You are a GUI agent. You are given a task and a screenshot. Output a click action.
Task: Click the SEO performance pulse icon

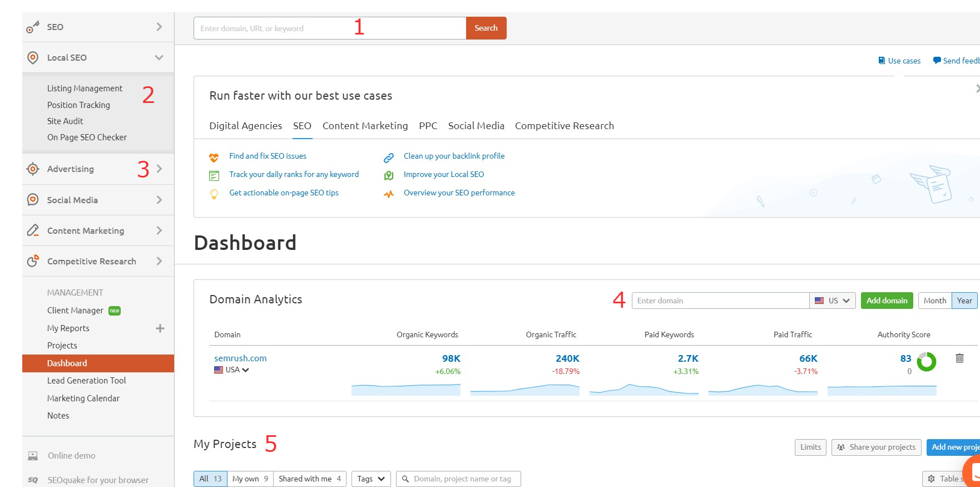coord(389,194)
